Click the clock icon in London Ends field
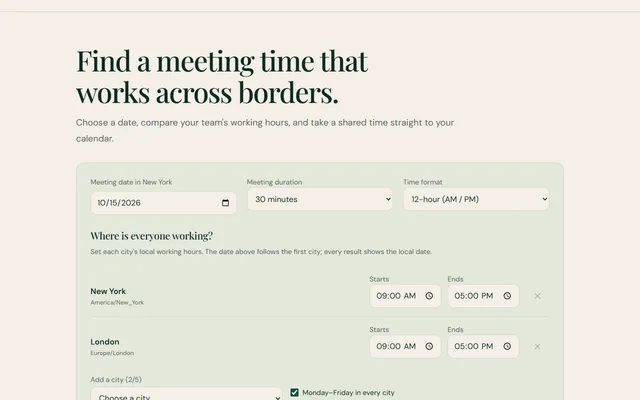Screen dimensions: 640x400 tap(507, 347)
